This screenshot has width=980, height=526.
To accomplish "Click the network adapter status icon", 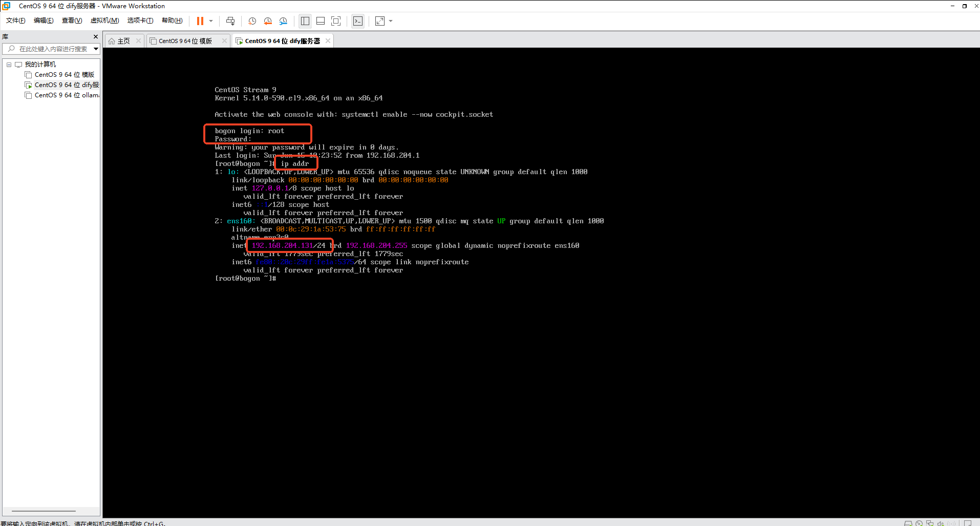I will coord(930,523).
